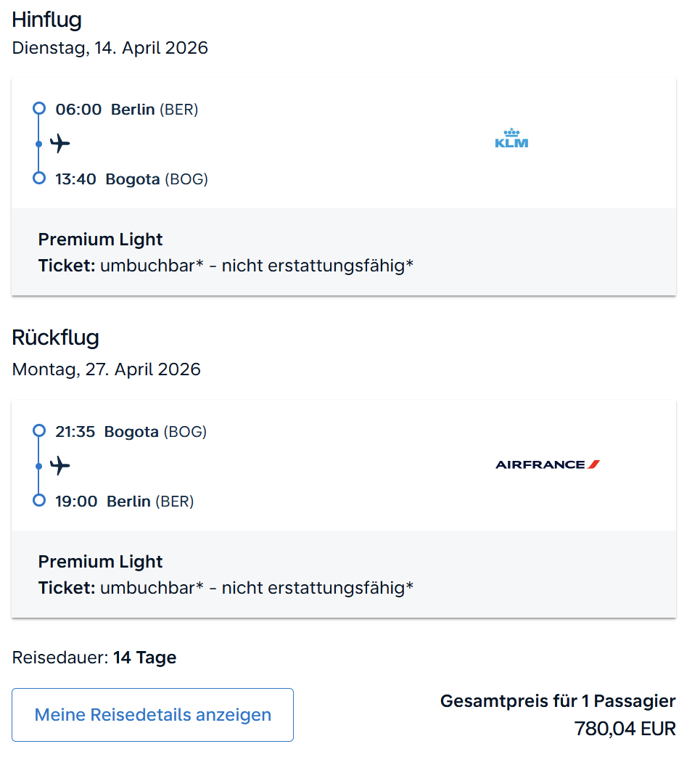Image resolution: width=700 pixels, height=757 pixels.
Task: Select the Rückflug heading
Action: click(x=55, y=338)
